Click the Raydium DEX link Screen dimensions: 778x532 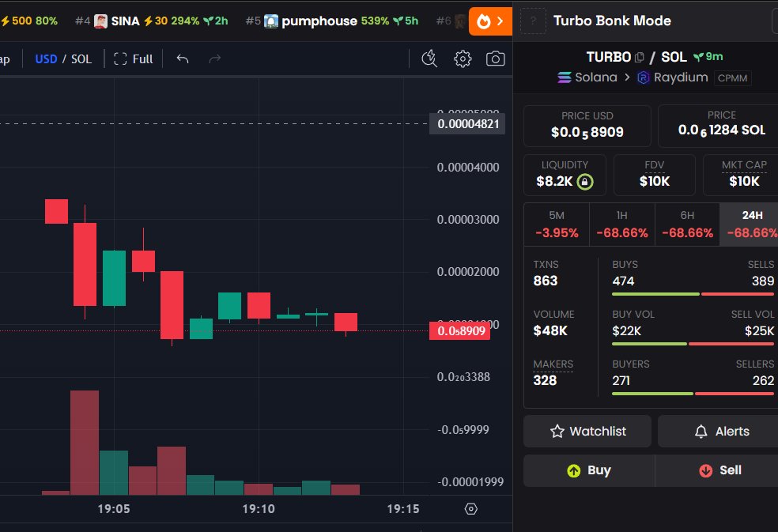(x=673, y=77)
